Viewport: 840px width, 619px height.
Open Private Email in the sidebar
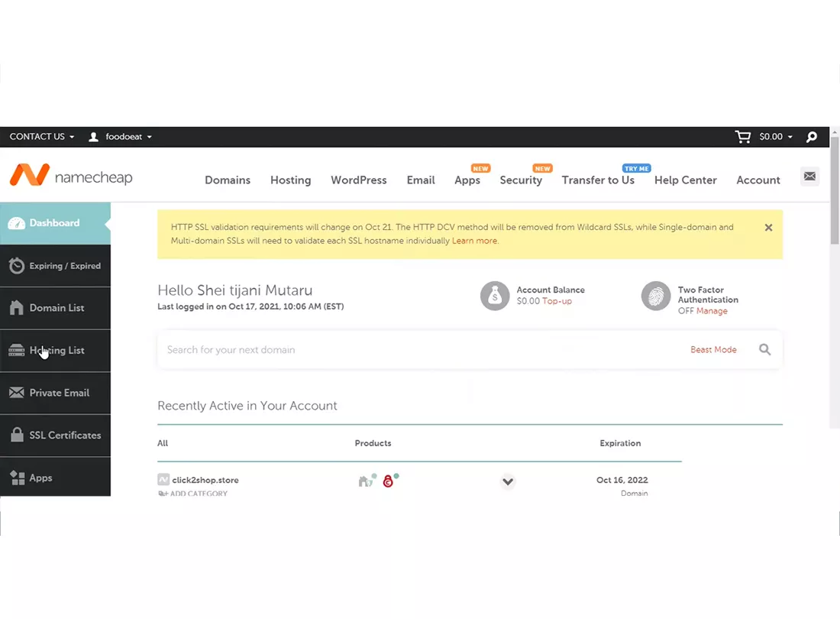click(x=55, y=393)
